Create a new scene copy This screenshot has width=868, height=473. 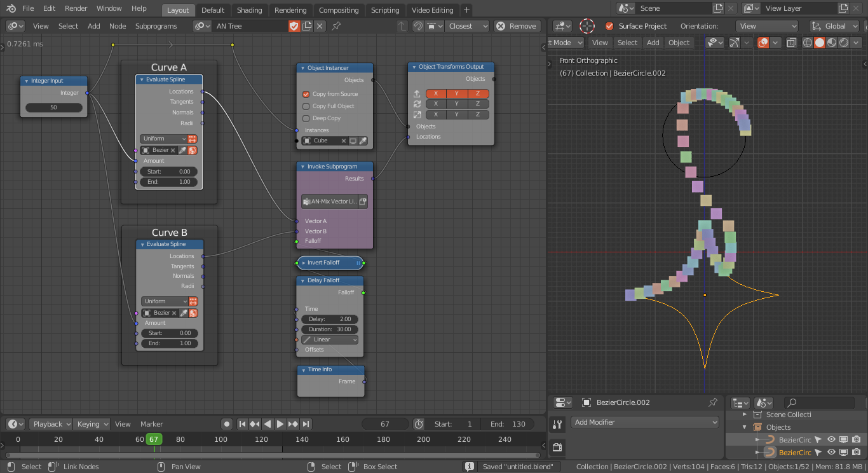pyautogui.click(x=718, y=8)
